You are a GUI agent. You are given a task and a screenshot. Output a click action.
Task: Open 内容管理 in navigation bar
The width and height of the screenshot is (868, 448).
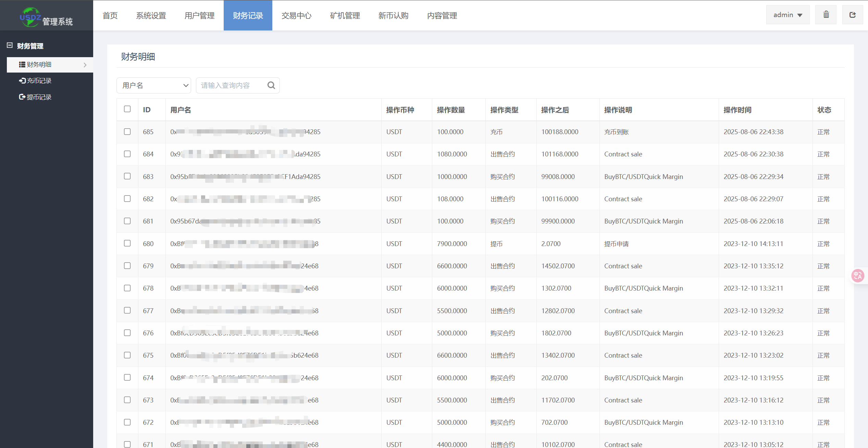[442, 15]
